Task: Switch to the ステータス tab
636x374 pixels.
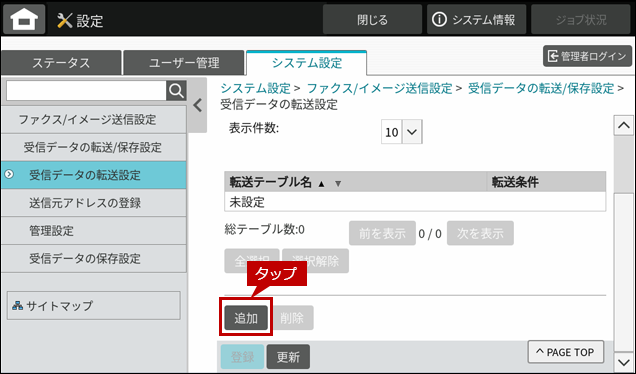Action: coord(61,63)
